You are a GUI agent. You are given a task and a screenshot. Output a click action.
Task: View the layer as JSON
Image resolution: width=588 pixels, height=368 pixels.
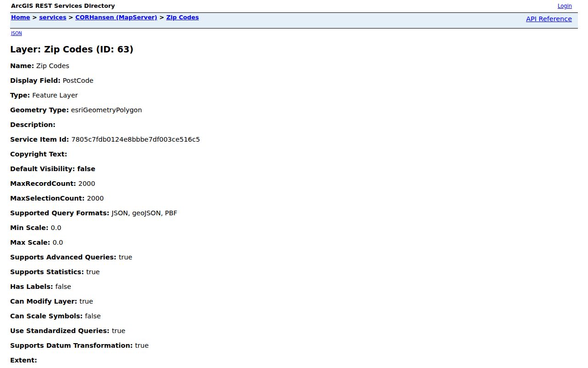[x=16, y=33]
